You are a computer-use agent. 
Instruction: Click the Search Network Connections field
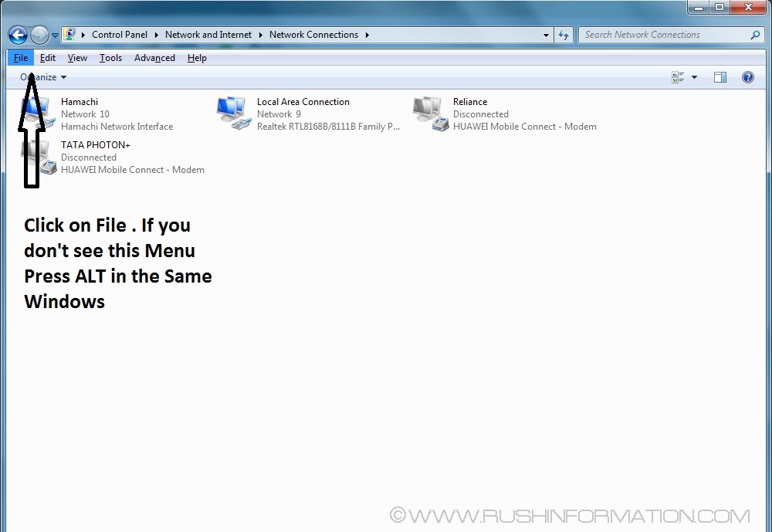click(x=664, y=35)
